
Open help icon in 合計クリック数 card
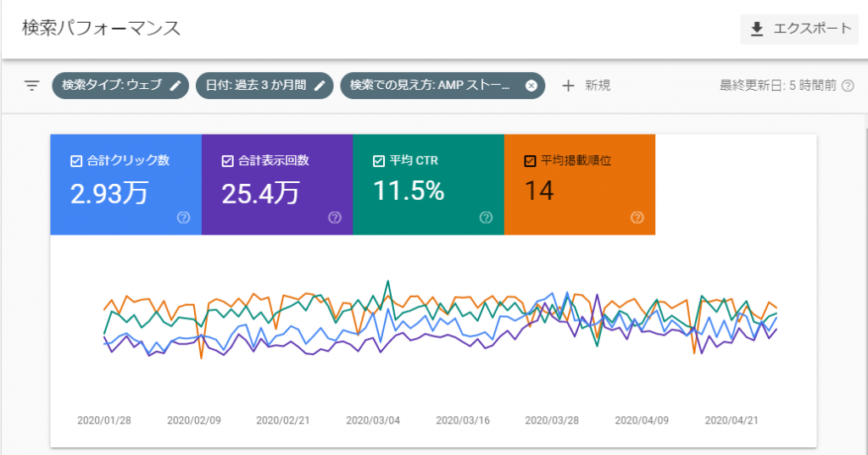coord(183,218)
